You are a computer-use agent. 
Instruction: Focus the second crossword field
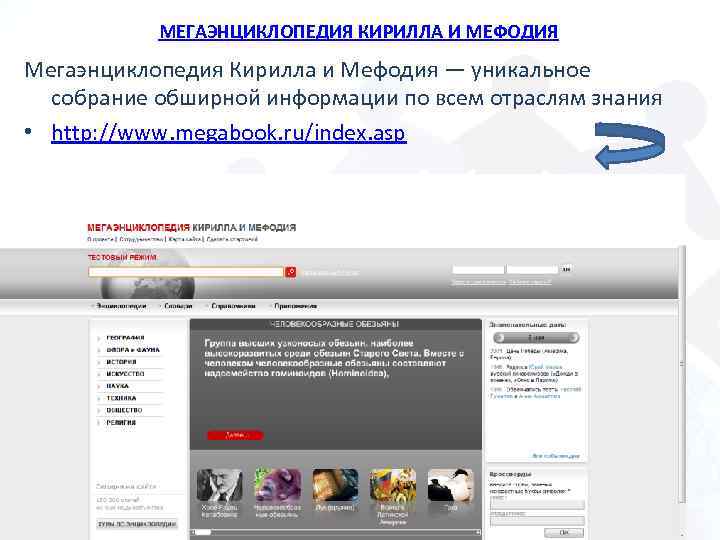pyautogui.click(x=537, y=521)
